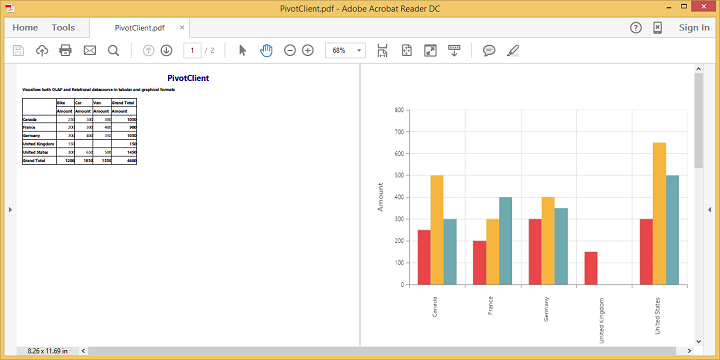Choose the Selection arrow tool
Screen dimensions: 720x360
[243, 51]
